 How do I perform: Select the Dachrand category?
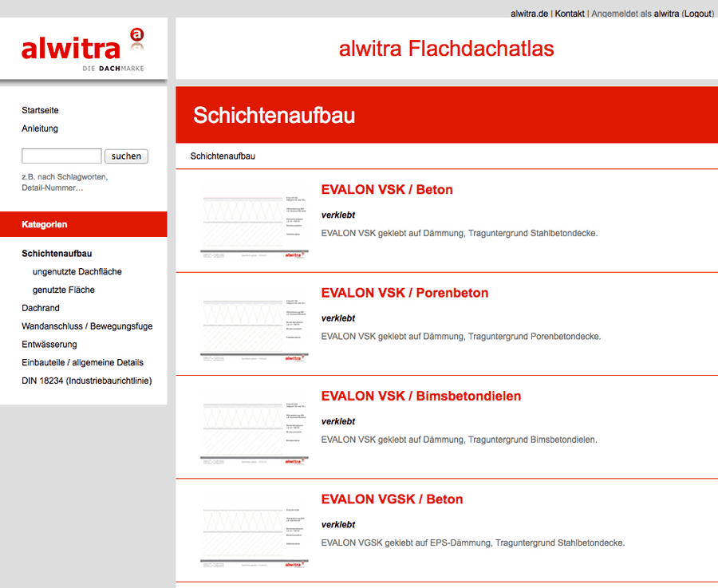(41, 308)
